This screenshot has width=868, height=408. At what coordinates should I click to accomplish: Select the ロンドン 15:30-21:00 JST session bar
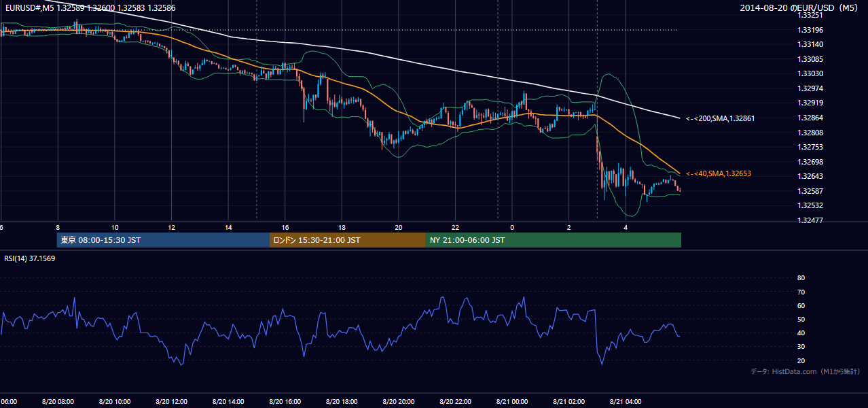[348, 240]
